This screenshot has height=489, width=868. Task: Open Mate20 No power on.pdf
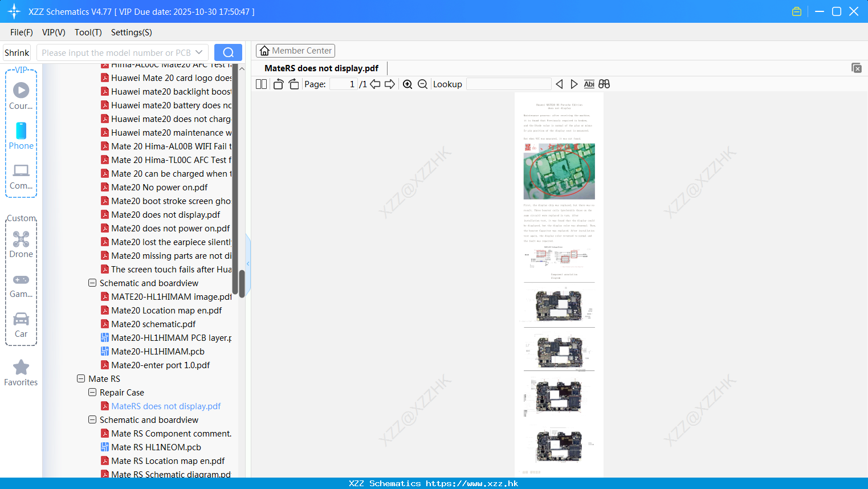(x=160, y=187)
